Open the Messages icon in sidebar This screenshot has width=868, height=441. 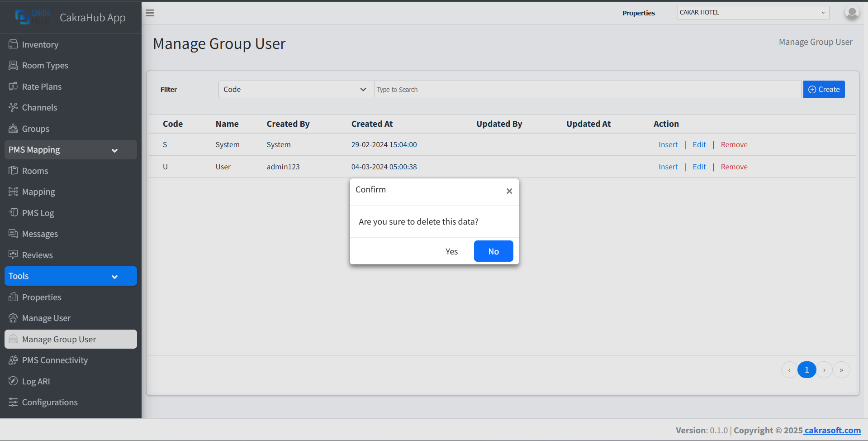point(13,234)
